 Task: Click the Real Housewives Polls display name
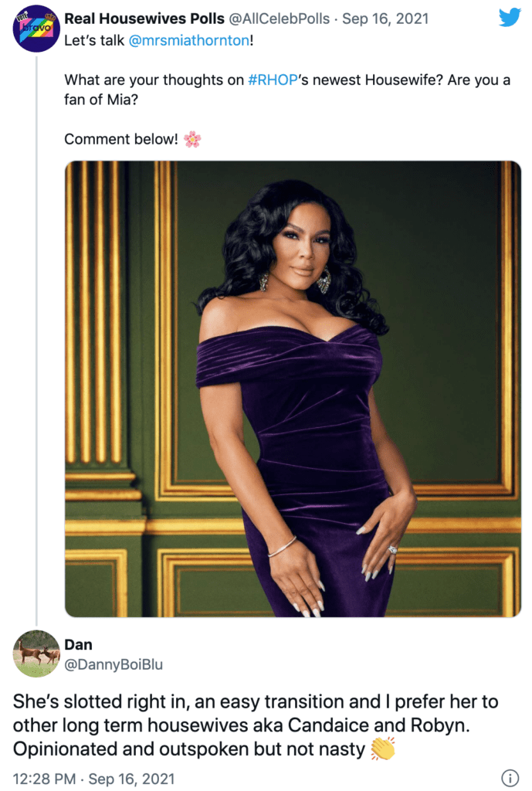click(144, 19)
